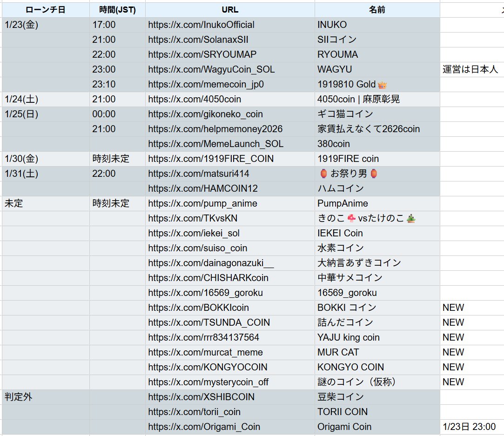Open the KONGYOCOIN link
Screen dimensions: 504x436
(208, 367)
